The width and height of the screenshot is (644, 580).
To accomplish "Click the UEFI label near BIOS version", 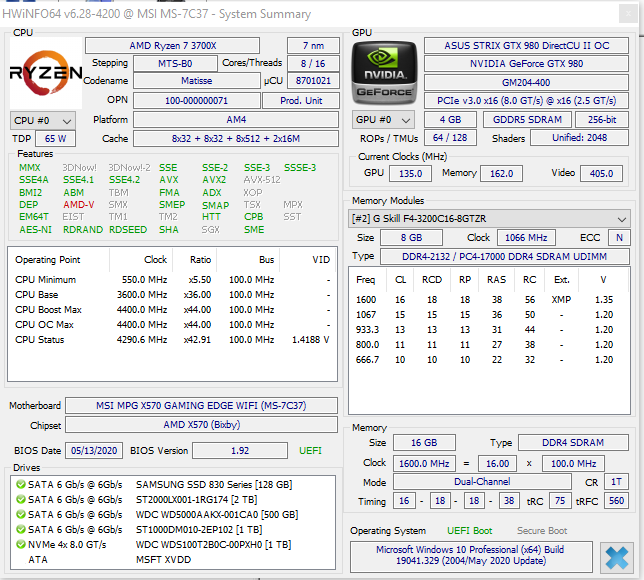I will click(310, 451).
